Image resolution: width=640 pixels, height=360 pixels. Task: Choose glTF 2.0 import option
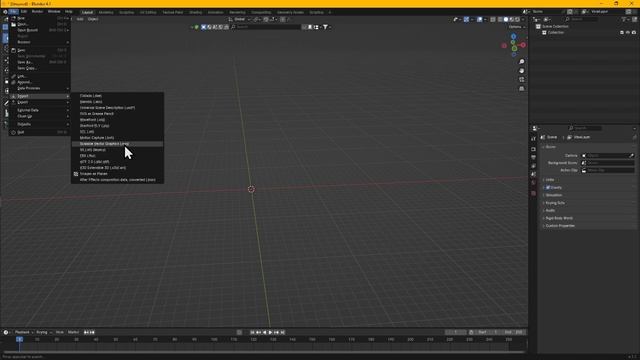tap(118, 162)
